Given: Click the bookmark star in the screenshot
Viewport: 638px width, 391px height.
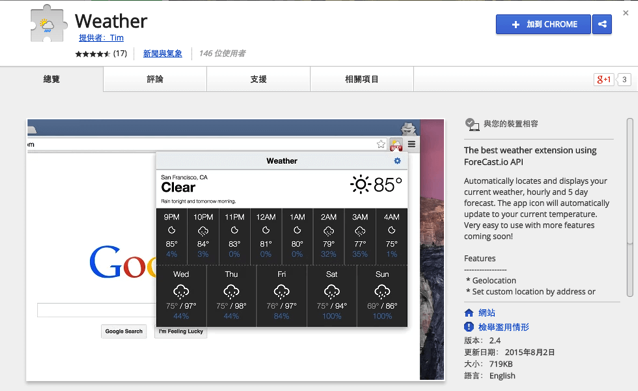Looking at the screenshot, I should point(381,144).
